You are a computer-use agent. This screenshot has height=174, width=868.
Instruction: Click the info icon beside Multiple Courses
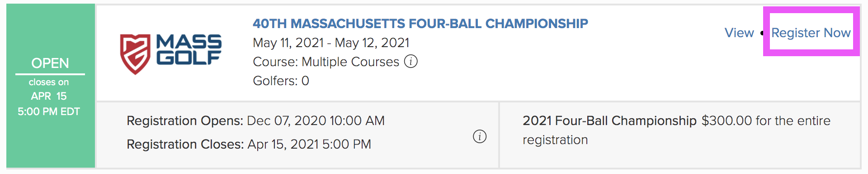[x=410, y=61]
